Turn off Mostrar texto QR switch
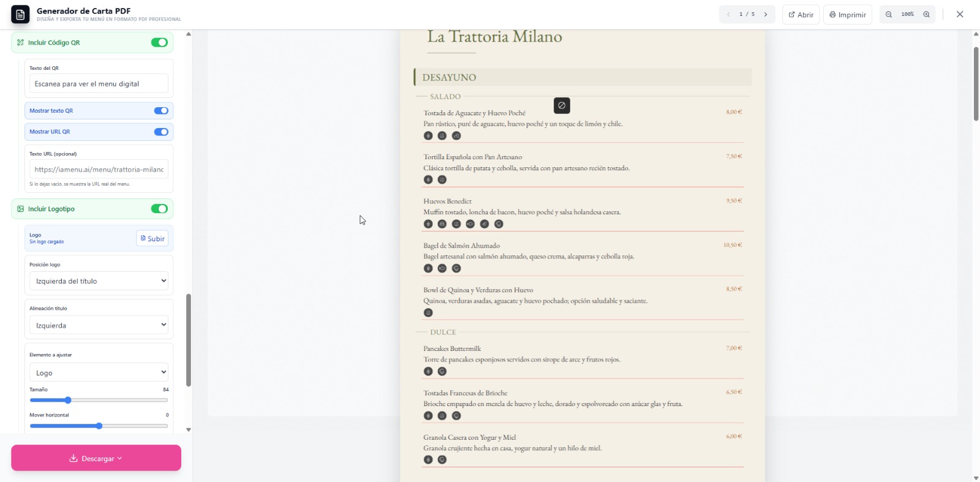This screenshot has height=482, width=980. pos(161,111)
